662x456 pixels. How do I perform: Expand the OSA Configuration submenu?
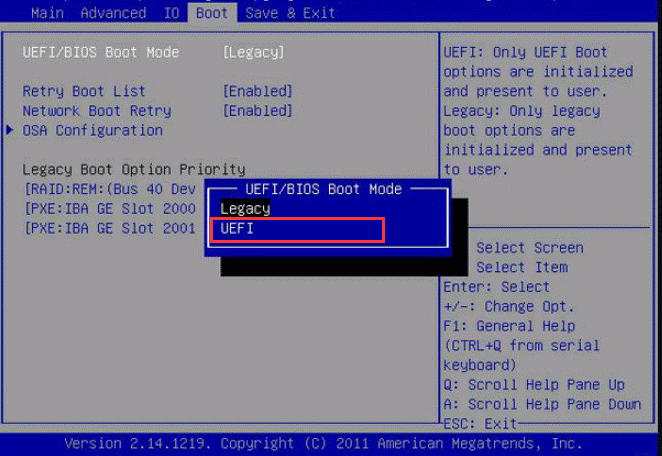pyautogui.click(x=92, y=130)
